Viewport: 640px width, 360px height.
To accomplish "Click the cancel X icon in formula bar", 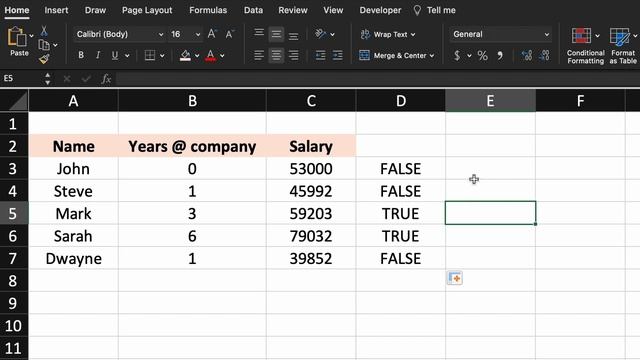I will tap(67, 78).
